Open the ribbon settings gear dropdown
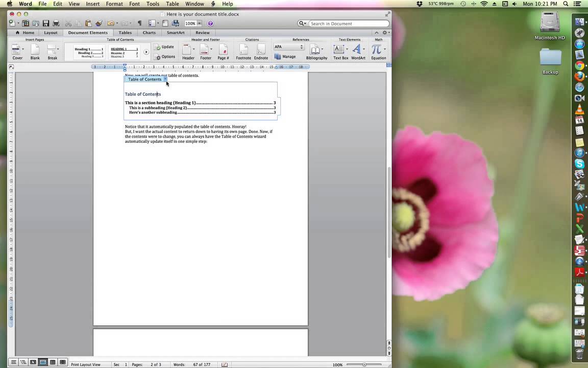The image size is (588, 368). pos(385,33)
